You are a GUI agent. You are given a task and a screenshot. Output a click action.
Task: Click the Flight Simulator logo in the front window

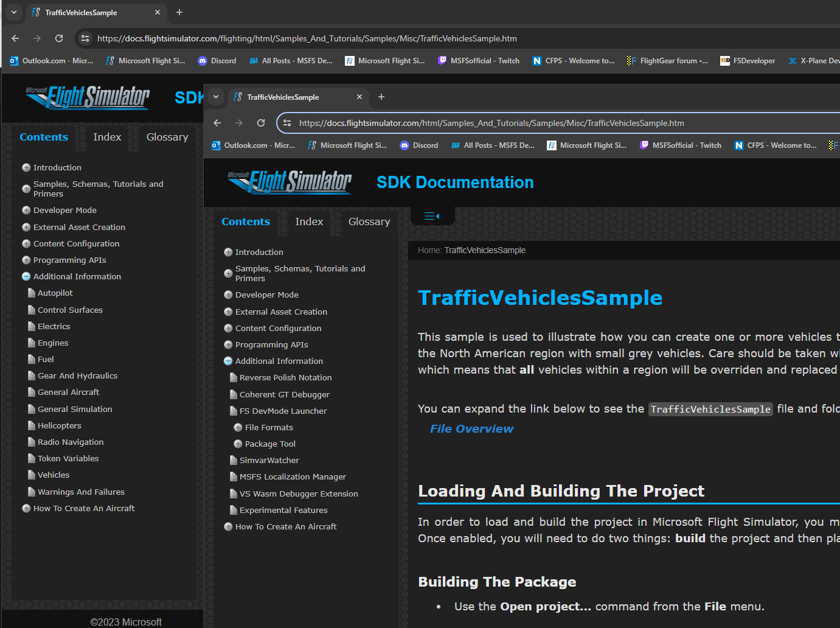coord(290,182)
